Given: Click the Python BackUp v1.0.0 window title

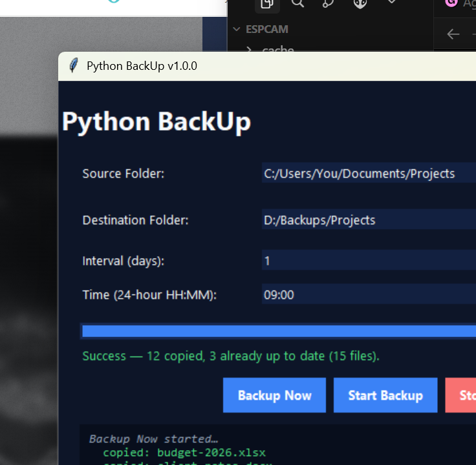Looking at the screenshot, I should (142, 66).
